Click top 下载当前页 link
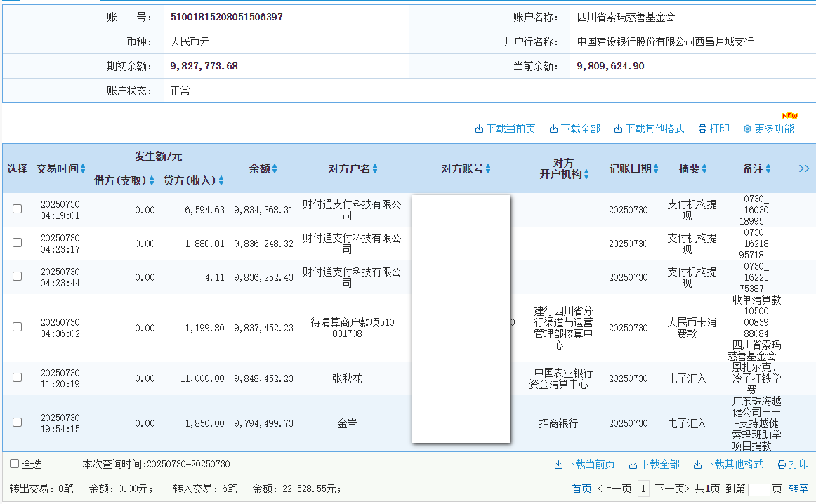 511,129
